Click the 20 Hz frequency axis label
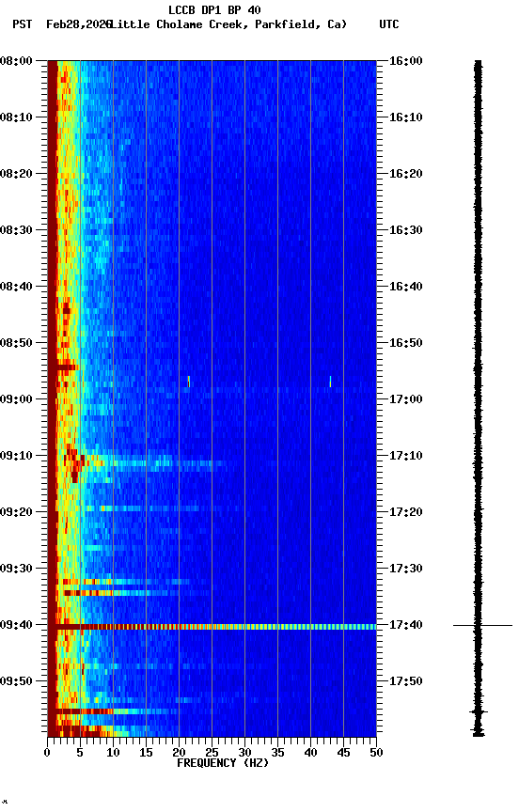 [179, 753]
